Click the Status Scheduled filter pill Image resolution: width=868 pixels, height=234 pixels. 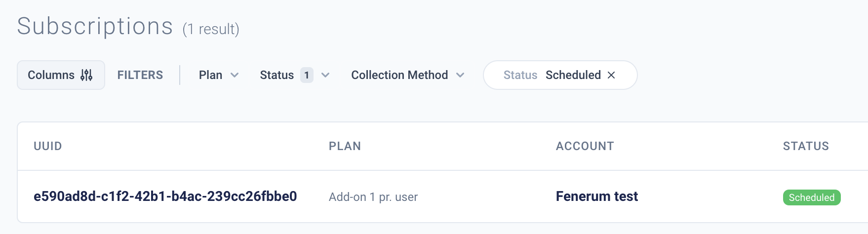[560, 75]
